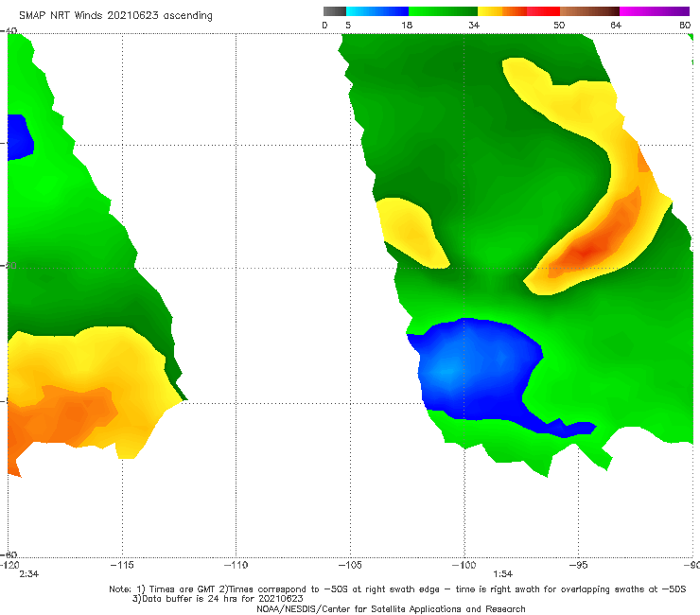
Task: Click the green segment of the color bar
Action: click(443, 11)
